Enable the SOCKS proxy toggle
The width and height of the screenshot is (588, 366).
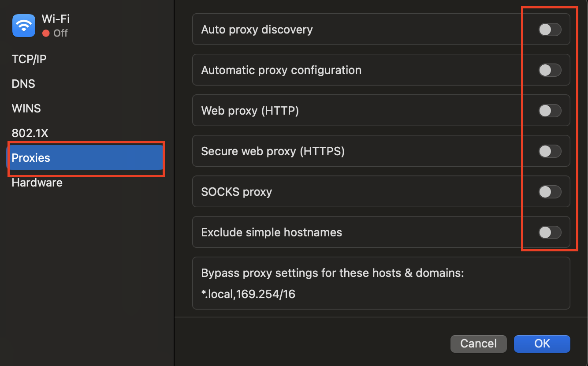[549, 192]
